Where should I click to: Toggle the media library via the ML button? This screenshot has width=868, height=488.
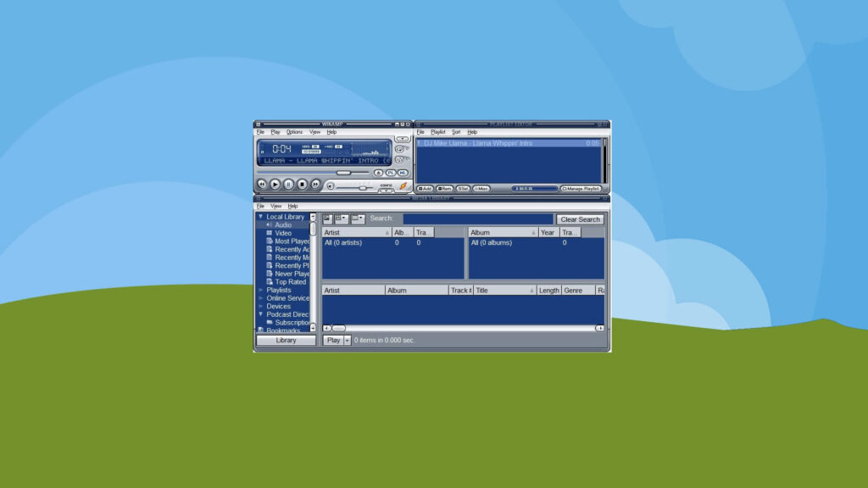[x=403, y=172]
